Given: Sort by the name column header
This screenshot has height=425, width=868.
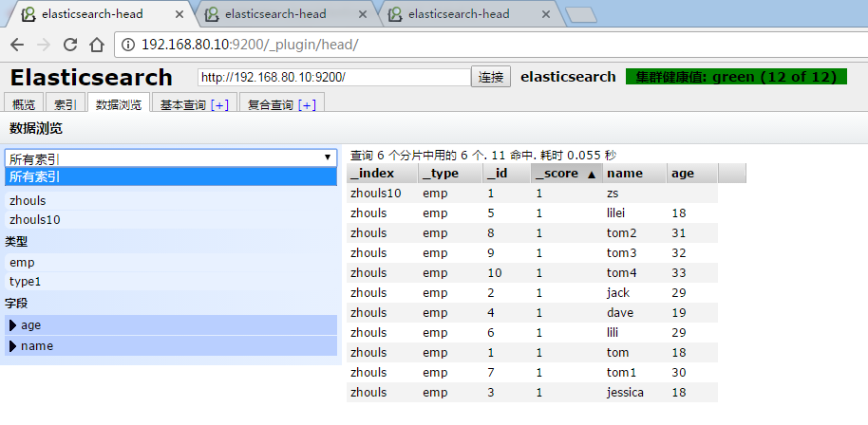Looking at the screenshot, I should (x=634, y=173).
